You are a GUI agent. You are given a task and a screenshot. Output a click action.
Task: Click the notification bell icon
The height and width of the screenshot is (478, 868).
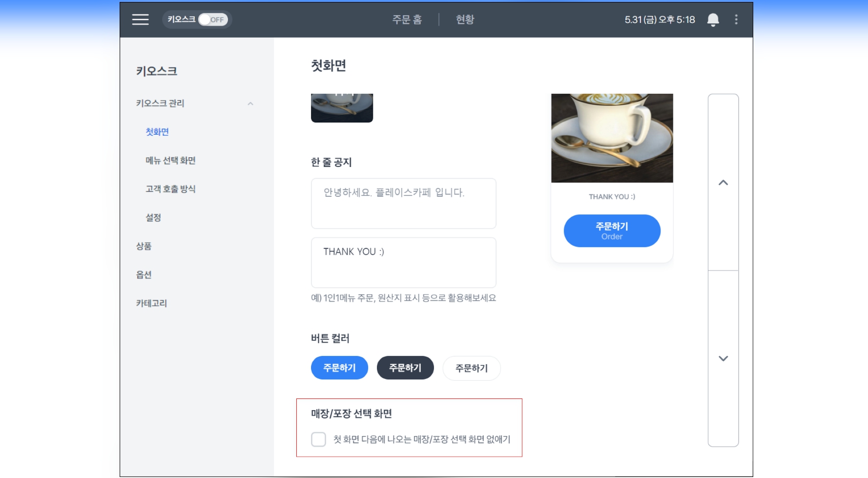point(713,20)
